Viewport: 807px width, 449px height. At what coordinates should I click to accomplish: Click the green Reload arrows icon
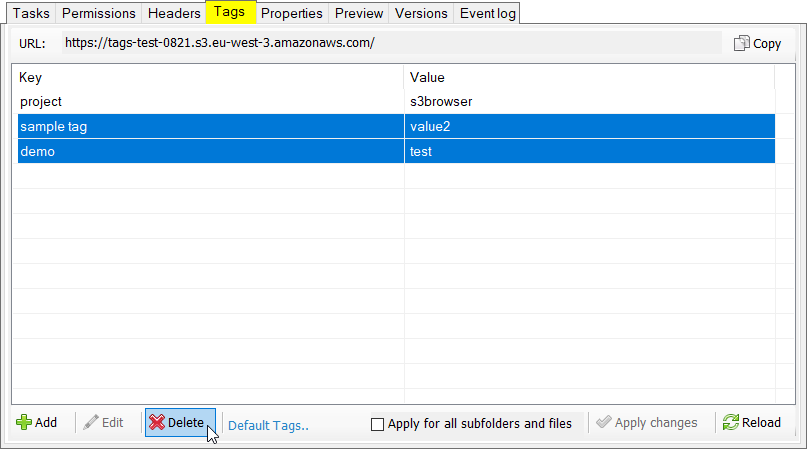pyautogui.click(x=731, y=423)
